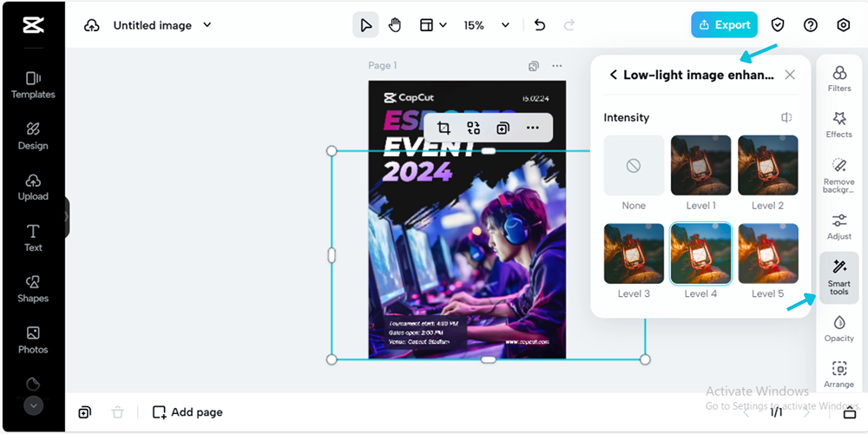Open the 15% zoom level dropdown
Viewport: 868px width, 434px height.
[487, 25]
